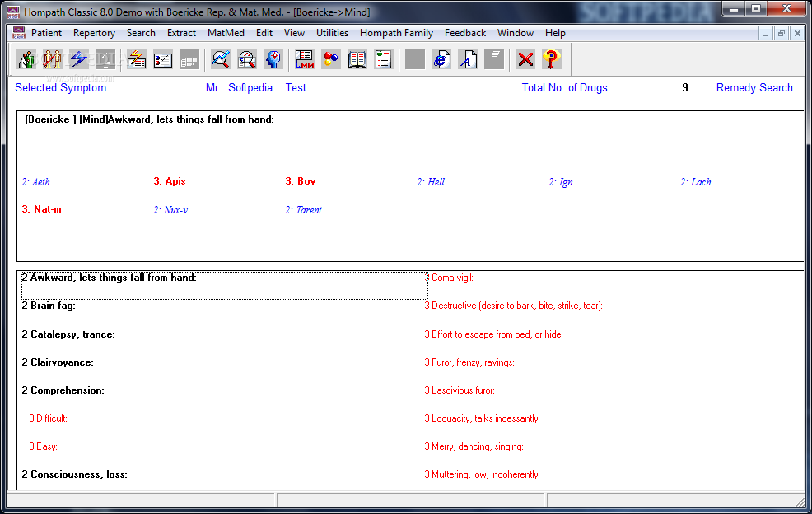Click the blue head profile icon

[273, 59]
